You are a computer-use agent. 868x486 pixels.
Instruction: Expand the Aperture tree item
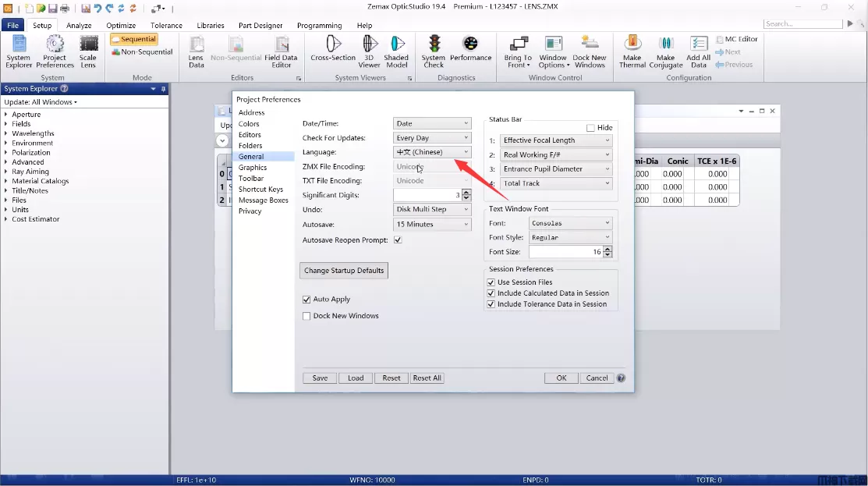click(x=6, y=115)
